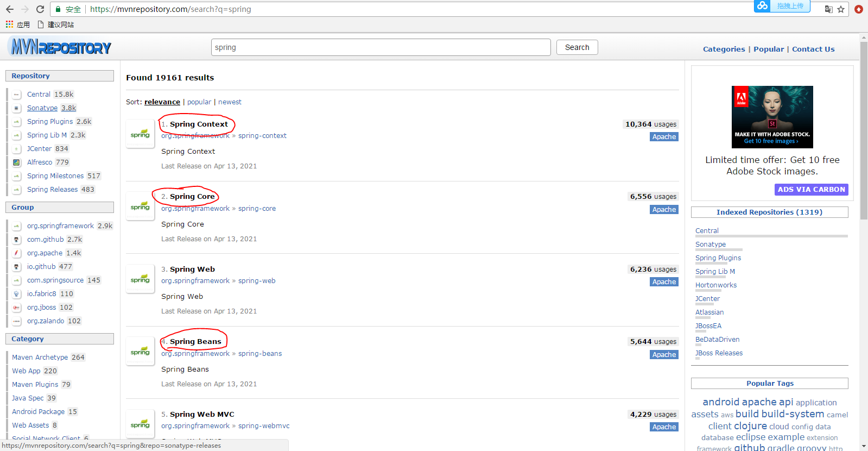Open Atlassian indexed repository
The image size is (868, 451).
[x=709, y=312]
